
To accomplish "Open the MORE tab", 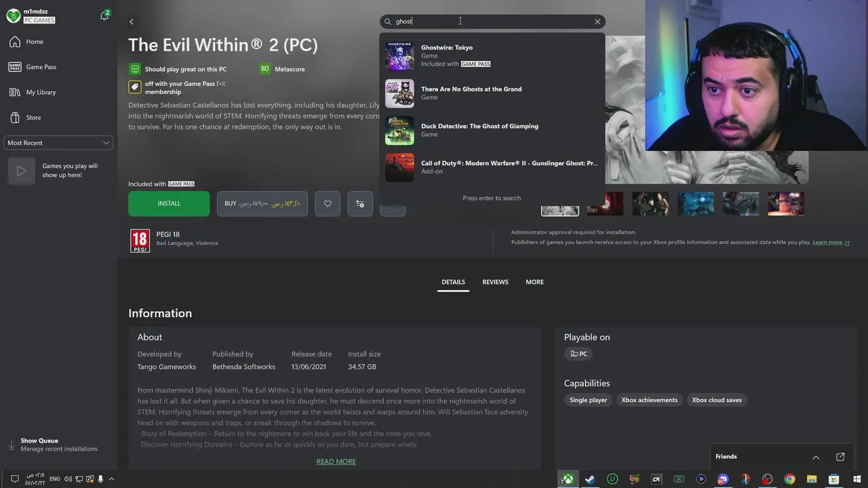I will [534, 282].
